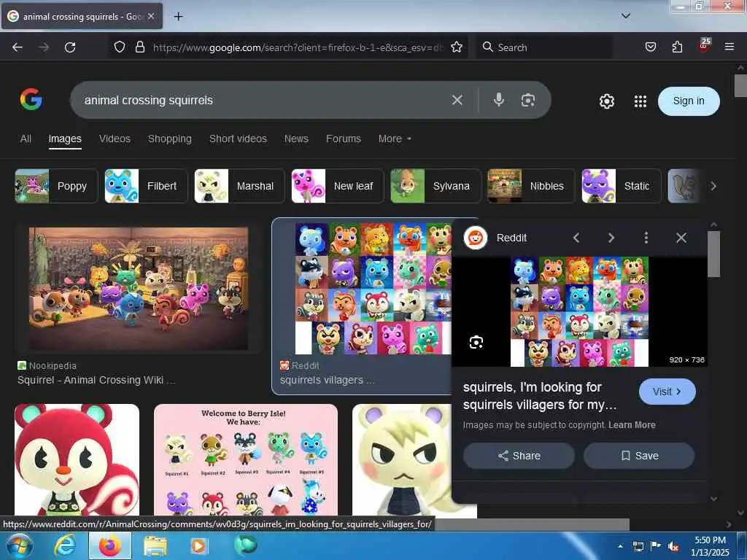Open Windows Explorer folder in taskbar
The height and width of the screenshot is (560, 747).
click(155, 545)
